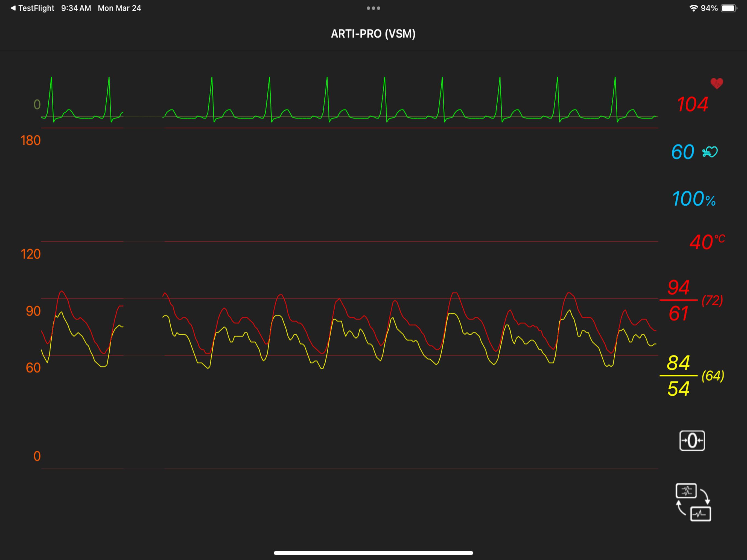Tap the Mon Mar 24 date

pyautogui.click(x=119, y=8)
